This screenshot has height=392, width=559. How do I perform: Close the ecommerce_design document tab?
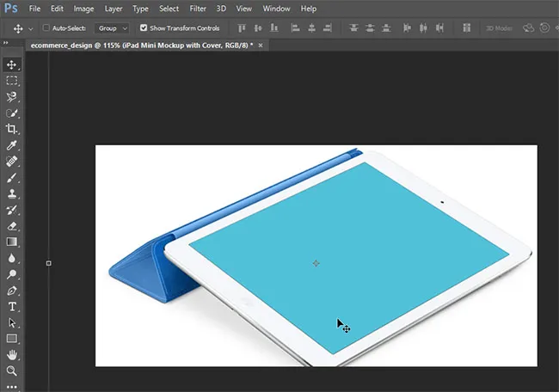click(260, 45)
